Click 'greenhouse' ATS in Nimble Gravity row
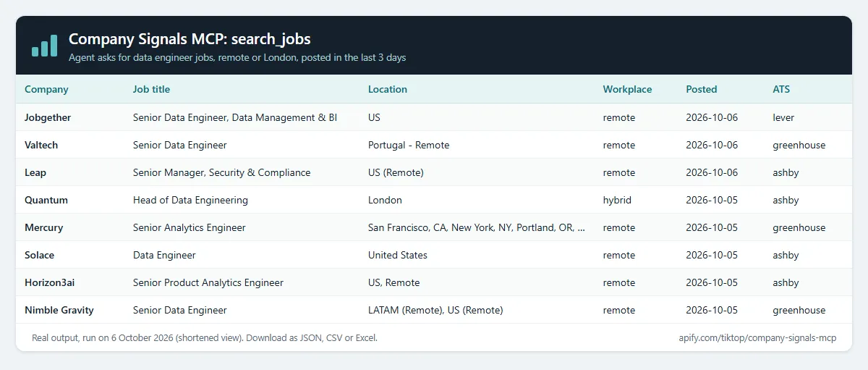Image resolution: width=868 pixels, height=370 pixels. [x=799, y=310]
